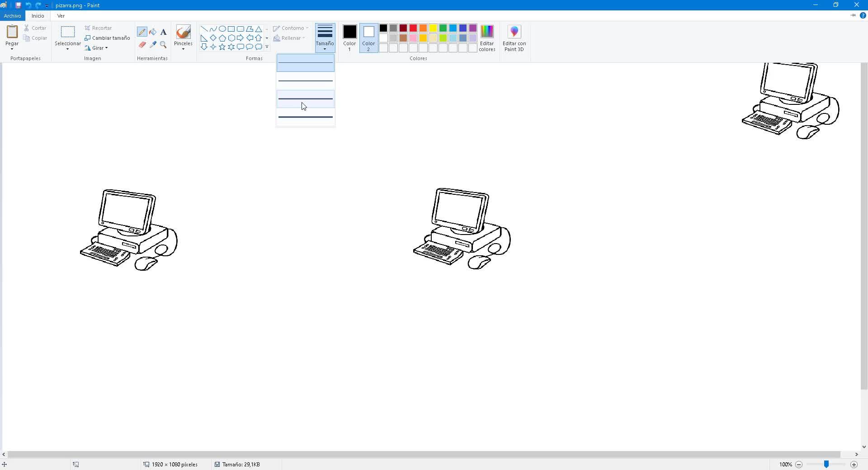Image resolution: width=868 pixels, height=470 pixels.
Task: Select the Rounded rectangle shape
Action: point(240,29)
